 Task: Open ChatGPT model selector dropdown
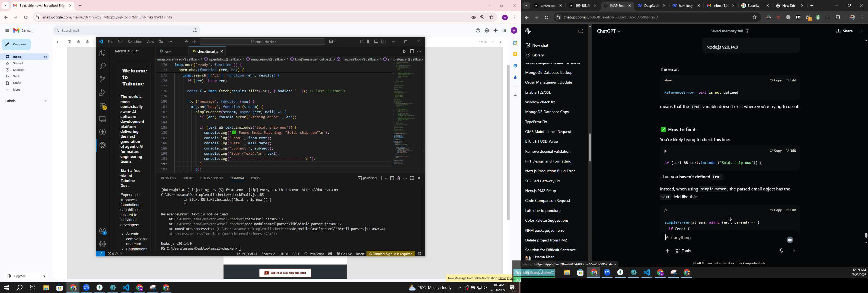608,31
